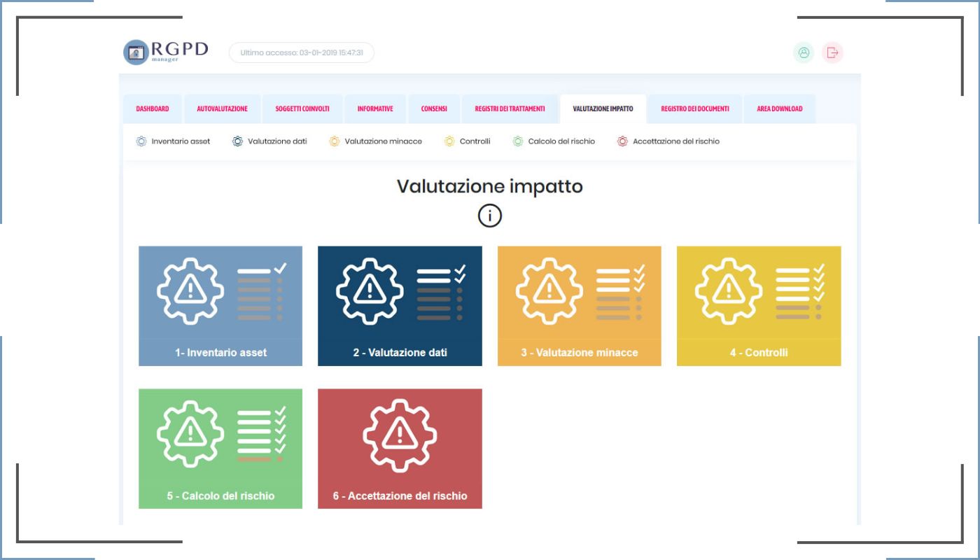The height and width of the screenshot is (560, 980).
Task: Open Valutazione minacce submenu link
Action: [383, 141]
